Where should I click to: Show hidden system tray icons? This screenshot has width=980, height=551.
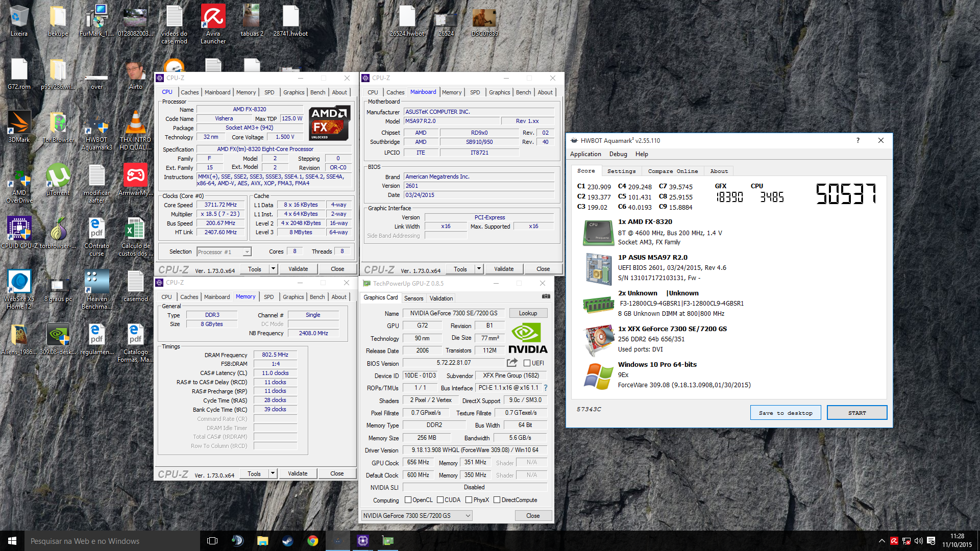pyautogui.click(x=881, y=541)
